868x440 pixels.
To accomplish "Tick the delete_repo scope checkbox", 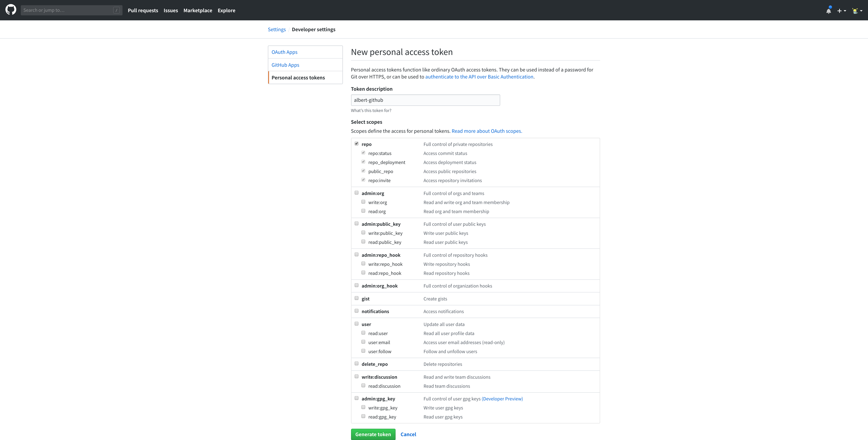I will point(356,364).
